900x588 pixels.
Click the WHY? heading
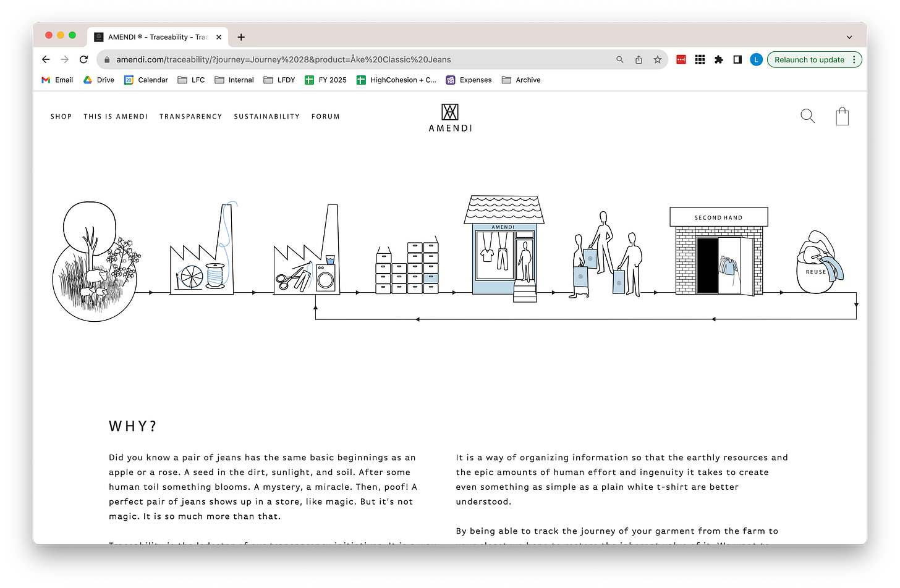(x=133, y=426)
